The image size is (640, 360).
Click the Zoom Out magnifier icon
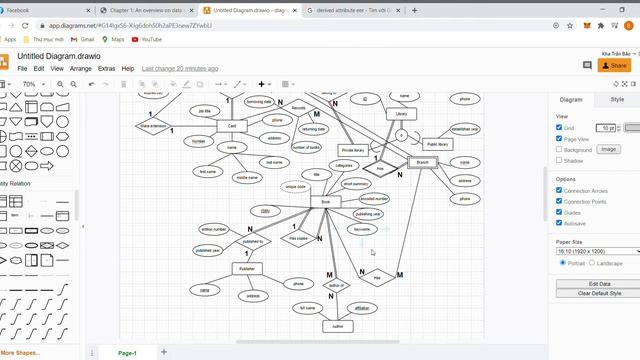coord(73,84)
